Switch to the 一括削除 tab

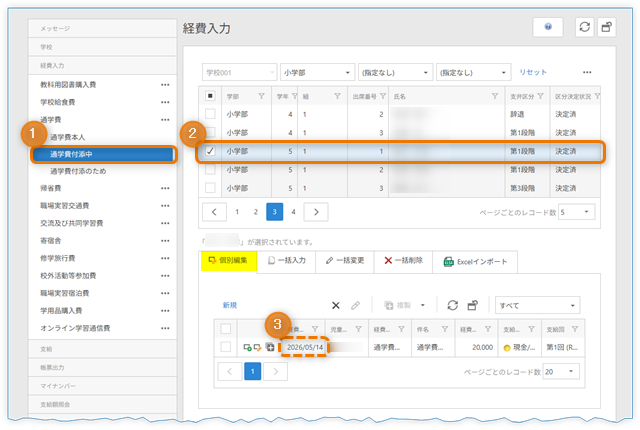(x=403, y=261)
